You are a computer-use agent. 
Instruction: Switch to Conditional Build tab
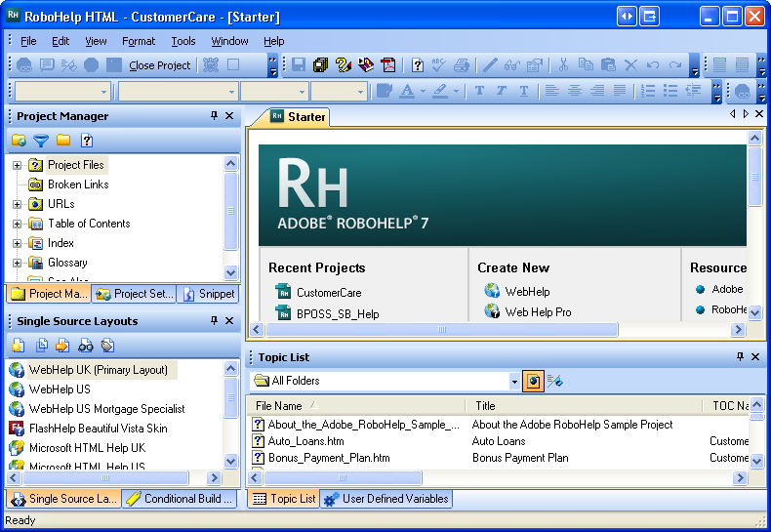click(x=179, y=499)
